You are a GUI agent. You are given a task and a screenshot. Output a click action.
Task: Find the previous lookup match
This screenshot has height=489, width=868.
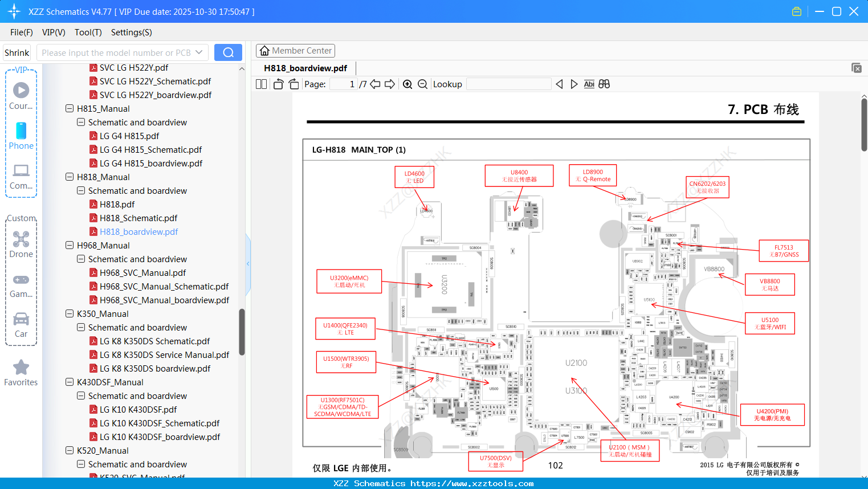pyautogui.click(x=559, y=84)
